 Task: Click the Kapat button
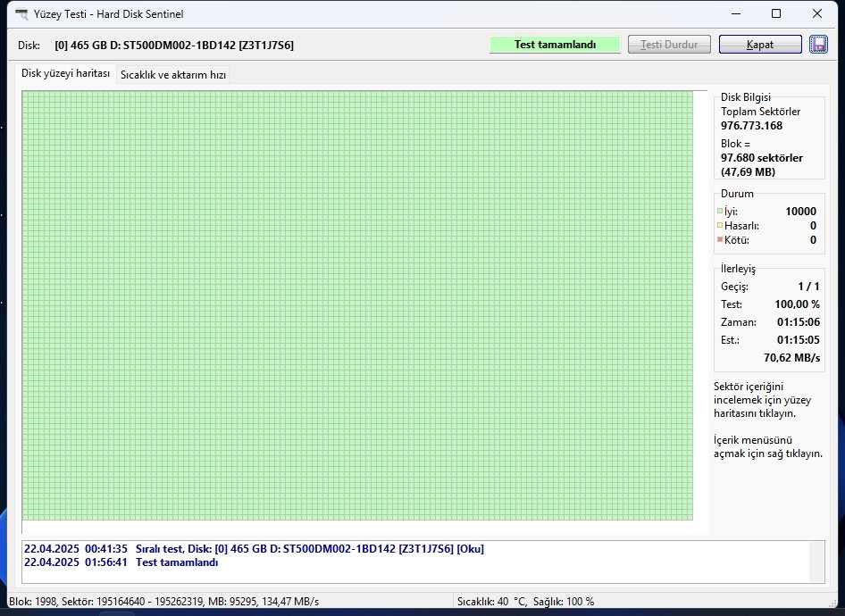point(760,44)
